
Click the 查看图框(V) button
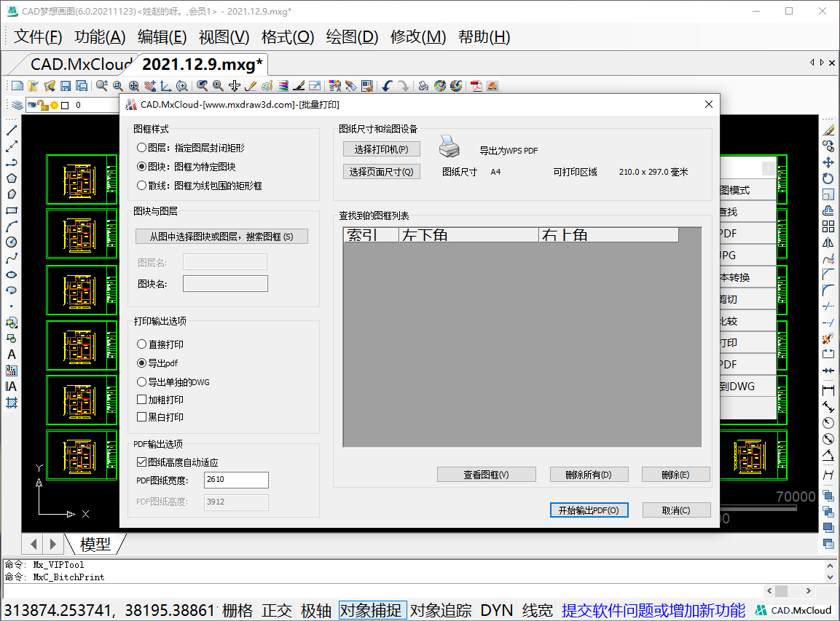487,475
